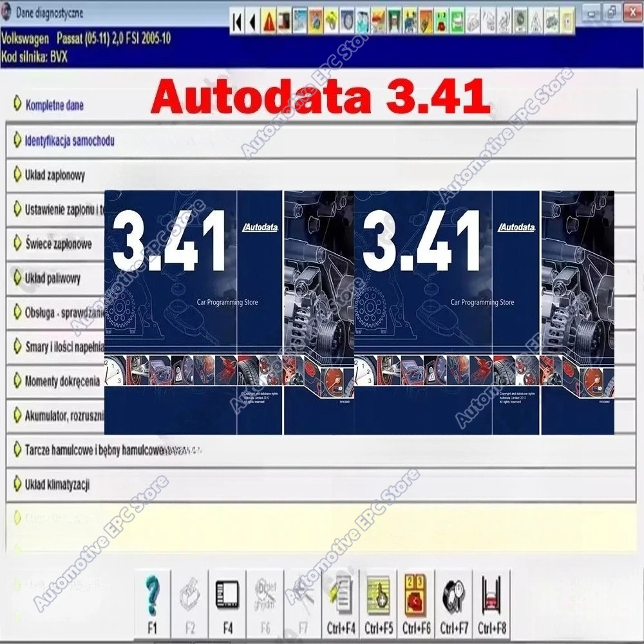Viewport: 644px width, 644px height.
Task: Click arrow bullet beside Układ paliwowy
Action: tap(17, 277)
